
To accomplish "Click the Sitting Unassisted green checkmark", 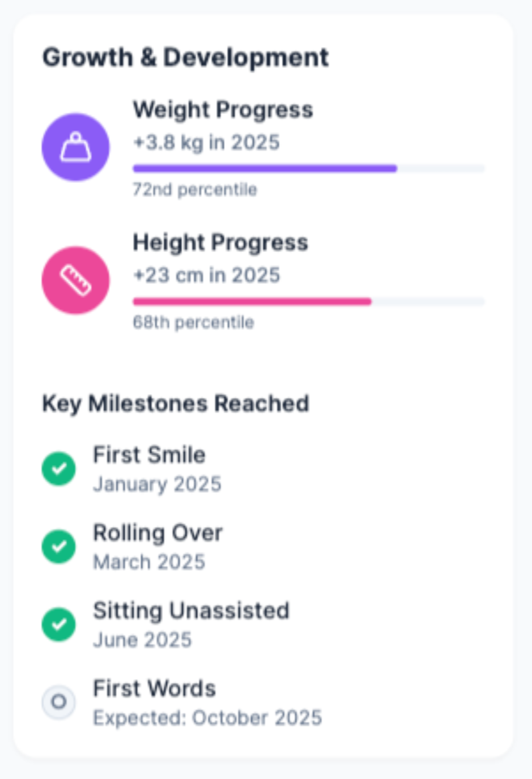I will coord(59,624).
